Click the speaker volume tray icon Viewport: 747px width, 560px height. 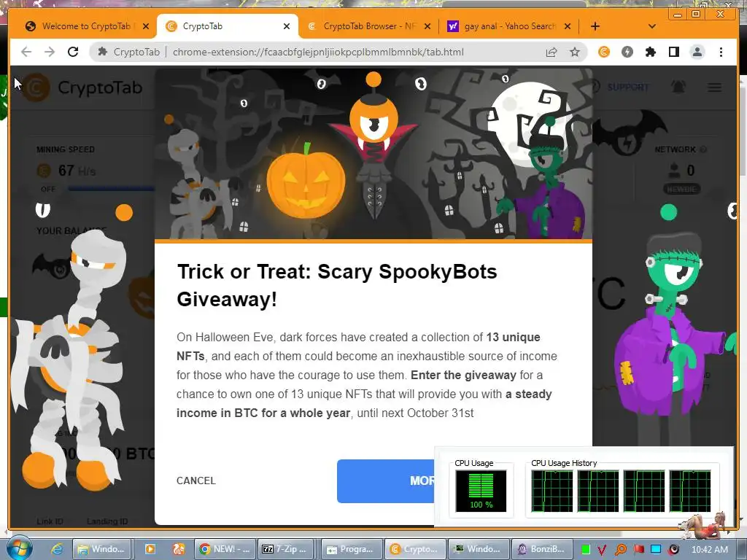tap(673, 550)
